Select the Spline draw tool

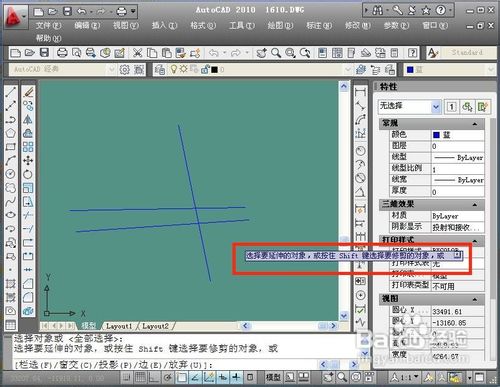click(x=11, y=201)
